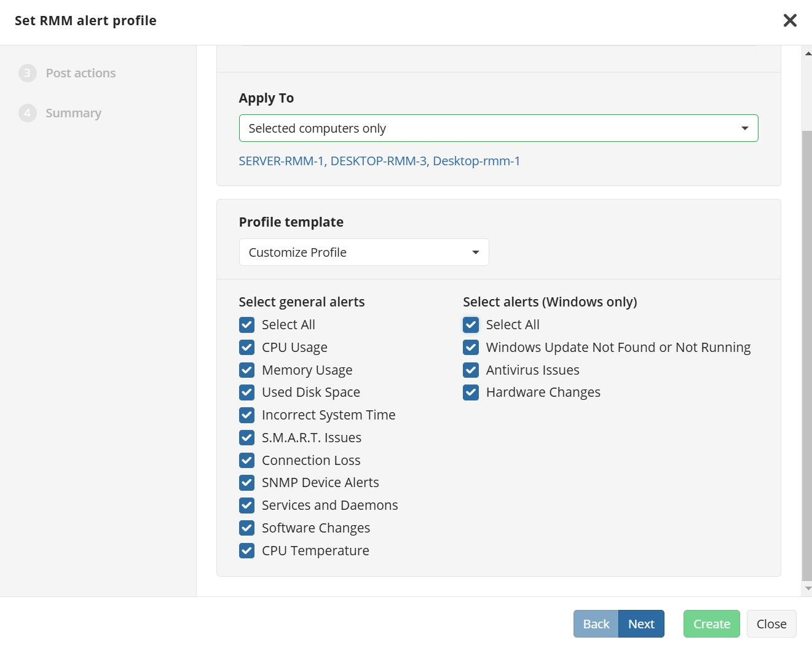Open the selected computers list link
This screenshot has height=648, width=812.
(379, 161)
